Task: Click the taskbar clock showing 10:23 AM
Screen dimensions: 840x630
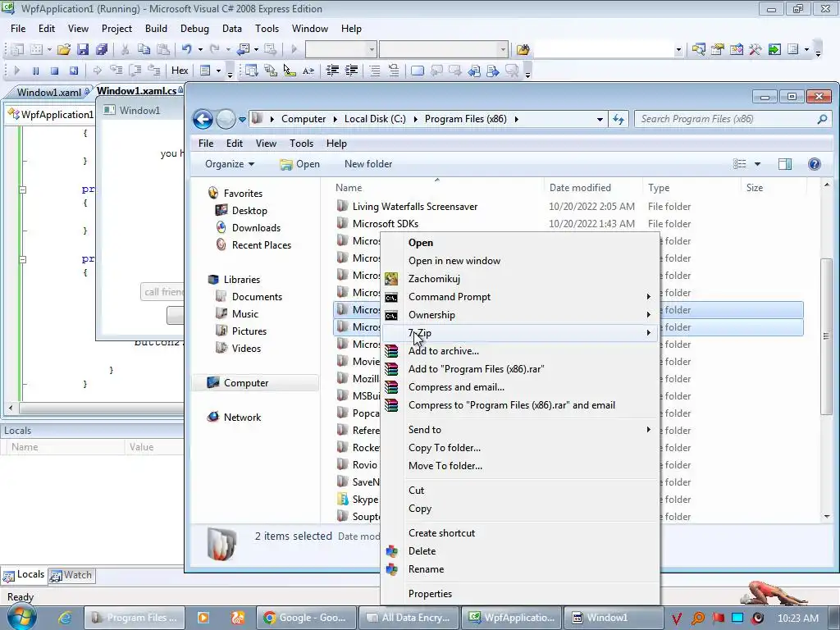Action: point(798,618)
